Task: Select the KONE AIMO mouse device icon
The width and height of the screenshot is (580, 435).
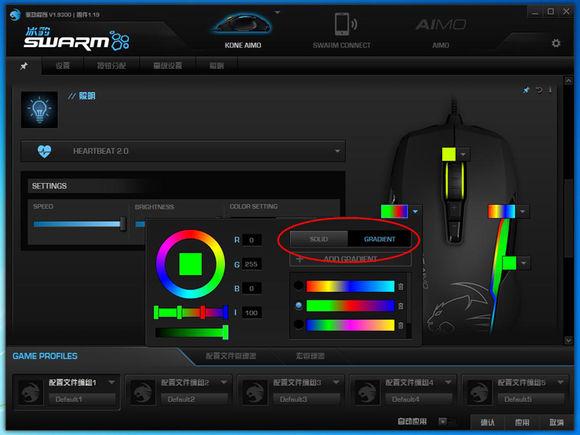Action: click(x=242, y=24)
